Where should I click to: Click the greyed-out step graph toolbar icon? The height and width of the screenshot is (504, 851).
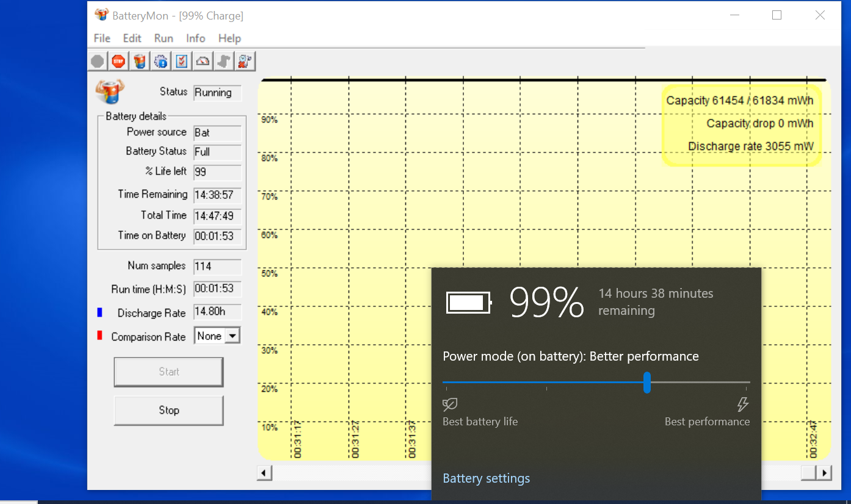(224, 61)
